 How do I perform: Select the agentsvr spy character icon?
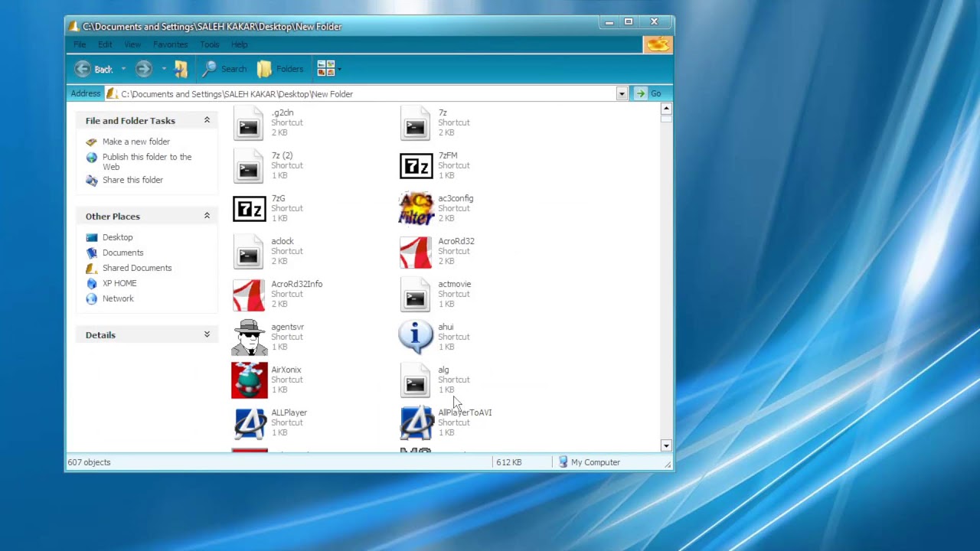pyautogui.click(x=249, y=337)
